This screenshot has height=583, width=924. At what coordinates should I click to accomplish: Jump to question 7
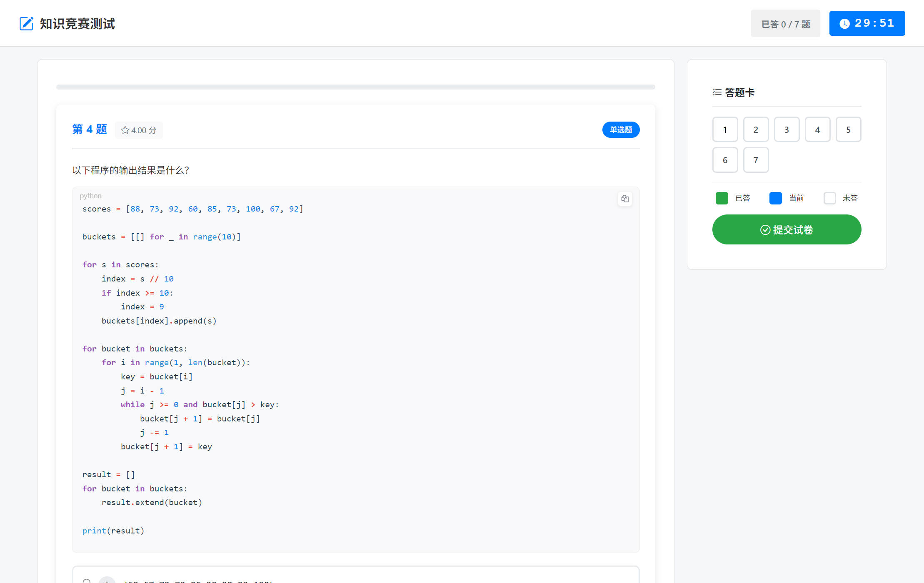point(756,160)
